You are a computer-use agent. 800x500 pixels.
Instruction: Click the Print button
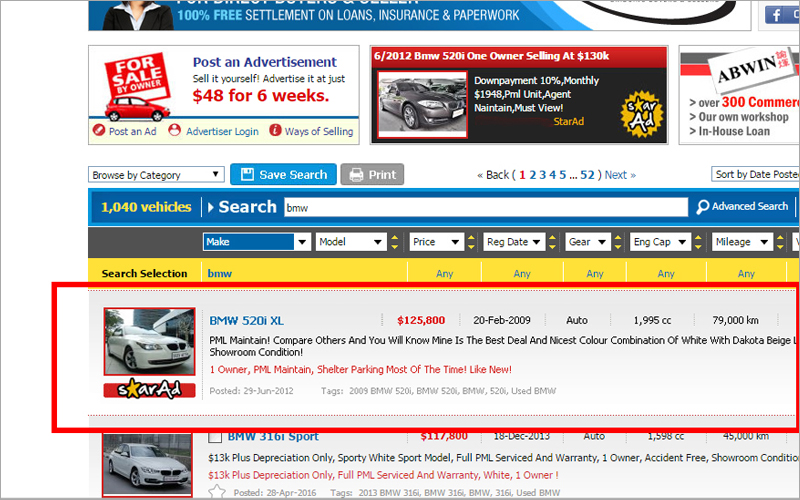[372, 174]
